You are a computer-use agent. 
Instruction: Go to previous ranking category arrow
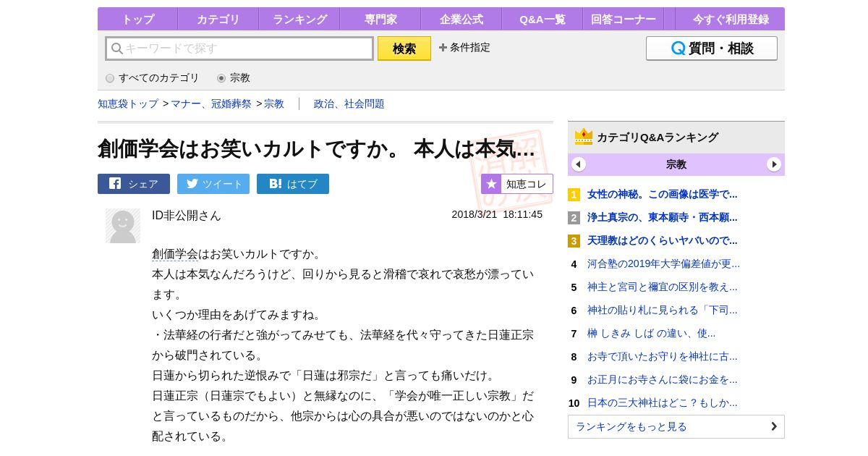[x=579, y=164]
